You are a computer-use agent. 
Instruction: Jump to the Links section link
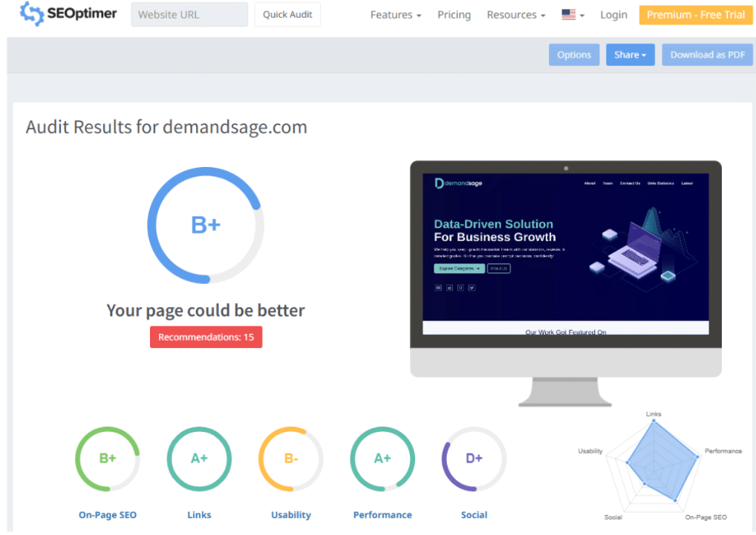[x=199, y=515]
